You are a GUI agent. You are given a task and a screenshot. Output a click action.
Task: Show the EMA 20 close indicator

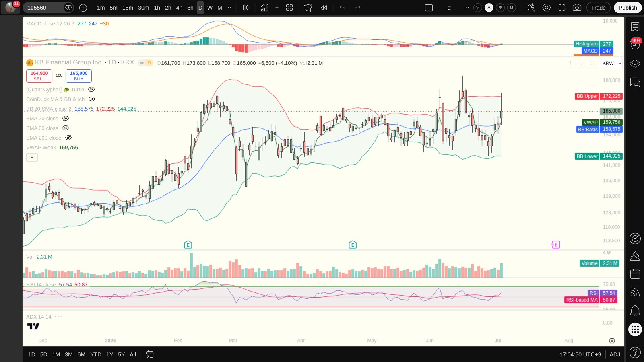(x=66, y=119)
